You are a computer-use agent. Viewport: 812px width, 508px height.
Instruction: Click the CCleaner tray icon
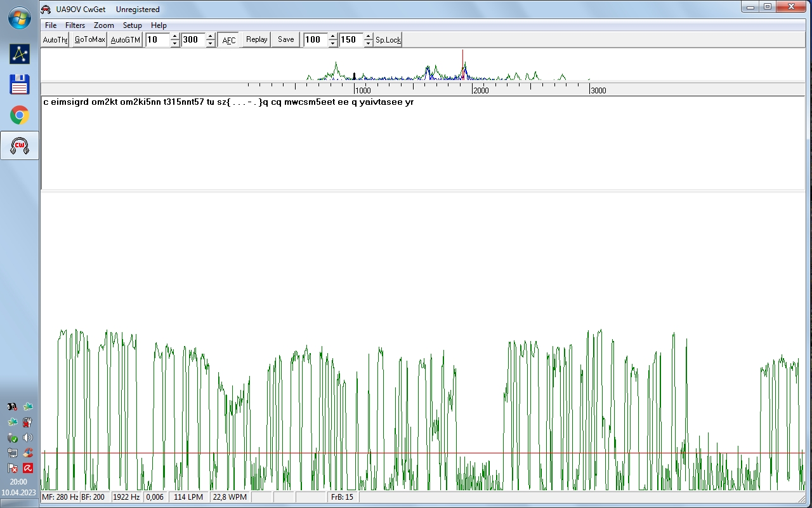pos(28,453)
